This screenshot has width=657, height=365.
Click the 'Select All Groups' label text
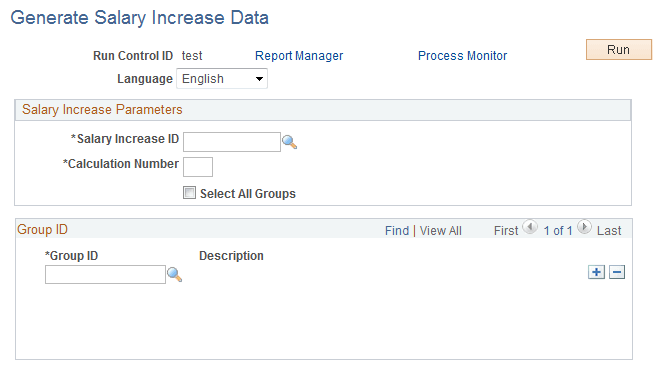(x=248, y=194)
